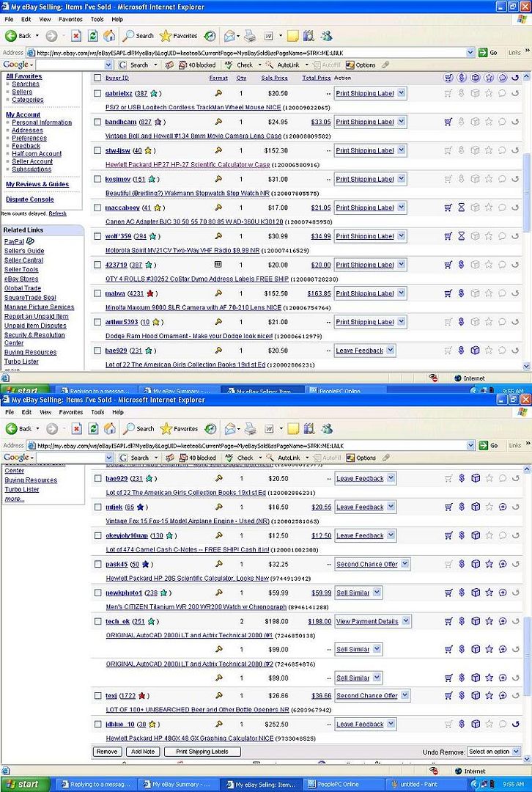Image resolution: width=532 pixels, height=792 pixels.
Task: Open the View menu in the lower browser window
Action: pos(45,412)
